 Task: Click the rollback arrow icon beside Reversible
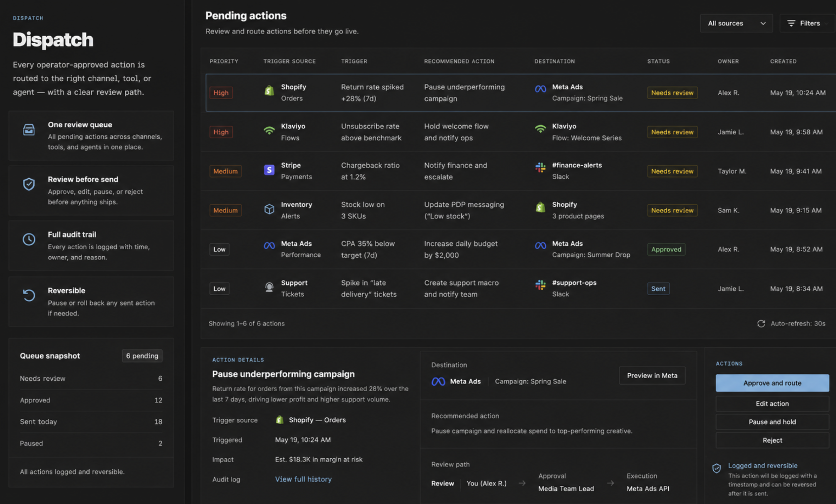coord(29,295)
